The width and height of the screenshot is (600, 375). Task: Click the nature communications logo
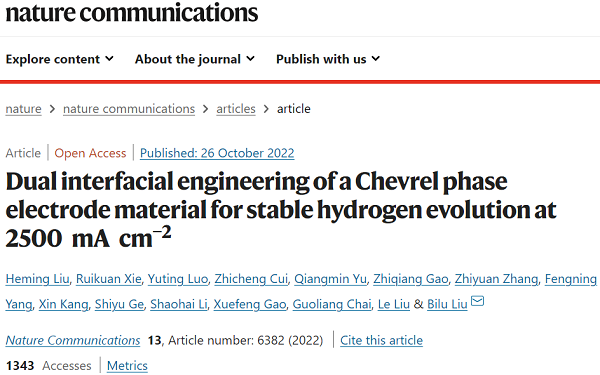(132, 12)
